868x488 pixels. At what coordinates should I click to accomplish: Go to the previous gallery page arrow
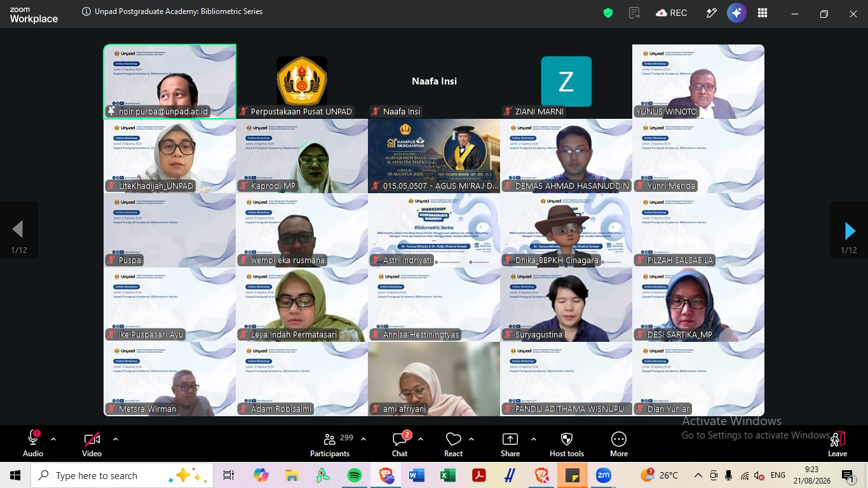18,231
